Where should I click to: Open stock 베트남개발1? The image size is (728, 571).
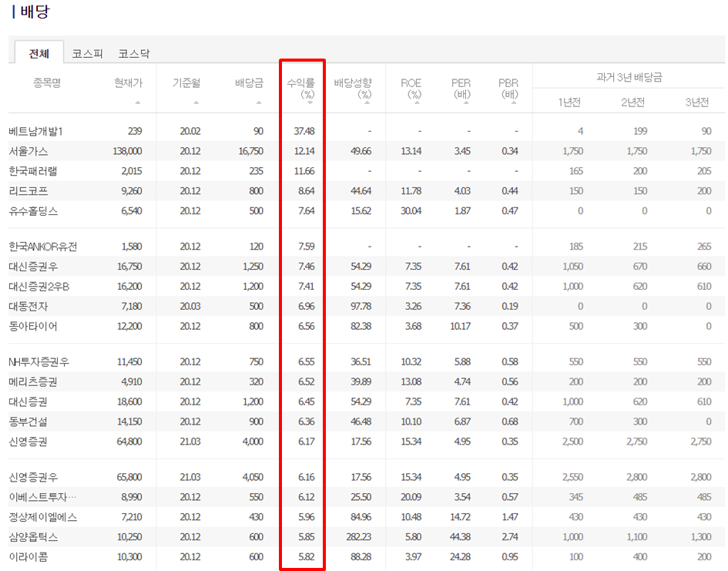[x=35, y=131]
